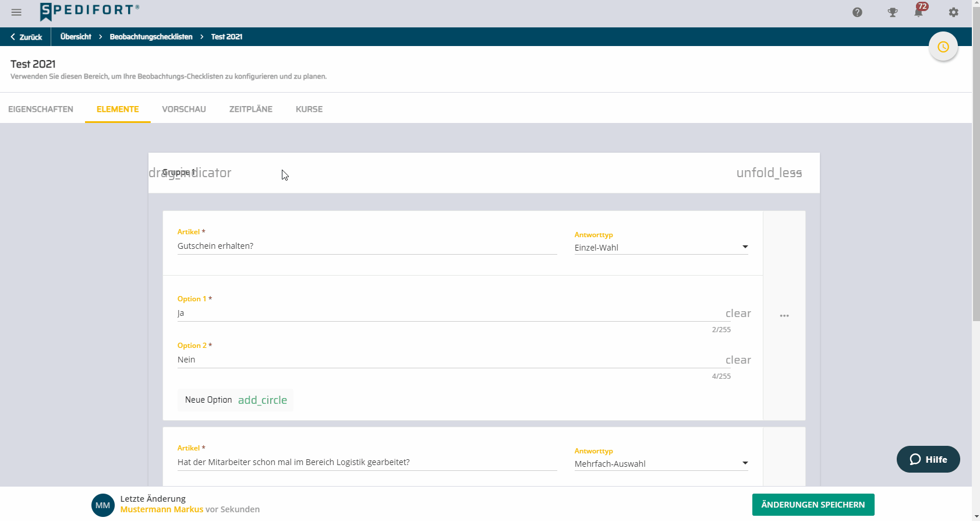
Task: Click the Gruppe 1 group title
Action: pyautogui.click(x=179, y=173)
